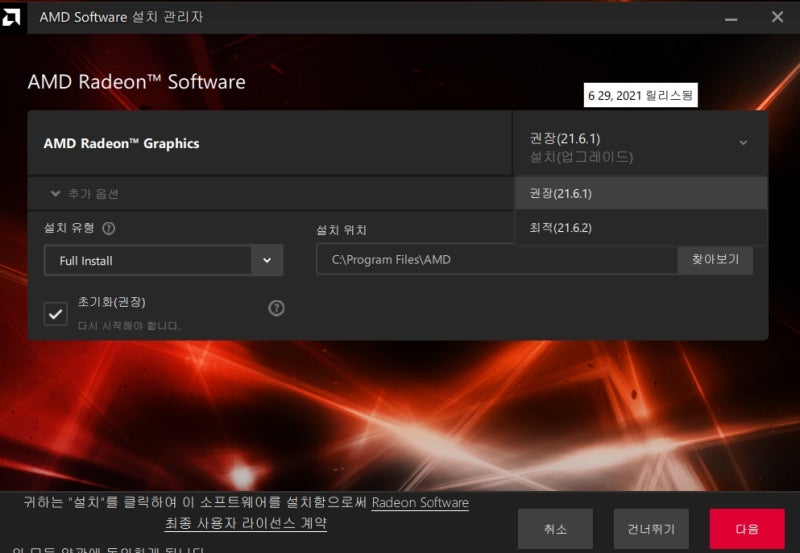Click the 설치 위치 label
Viewport: 800px width, 553px height.
[341, 230]
